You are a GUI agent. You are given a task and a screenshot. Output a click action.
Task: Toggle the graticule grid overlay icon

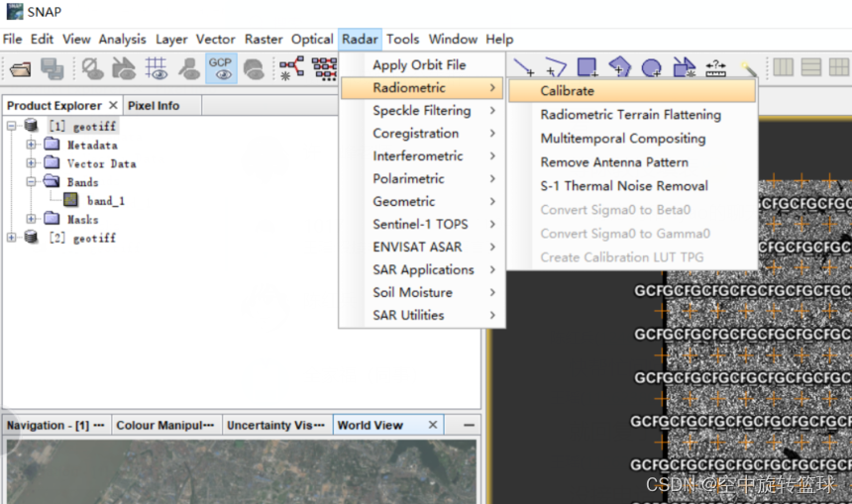[x=157, y=69]
